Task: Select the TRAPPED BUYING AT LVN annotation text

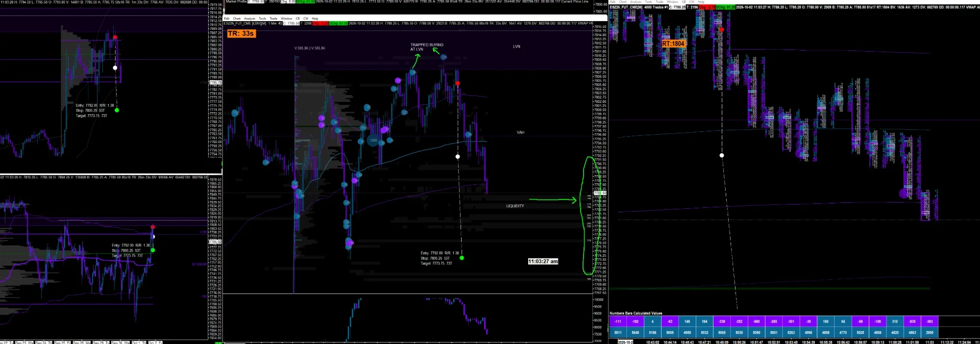Action: [427, 47]
